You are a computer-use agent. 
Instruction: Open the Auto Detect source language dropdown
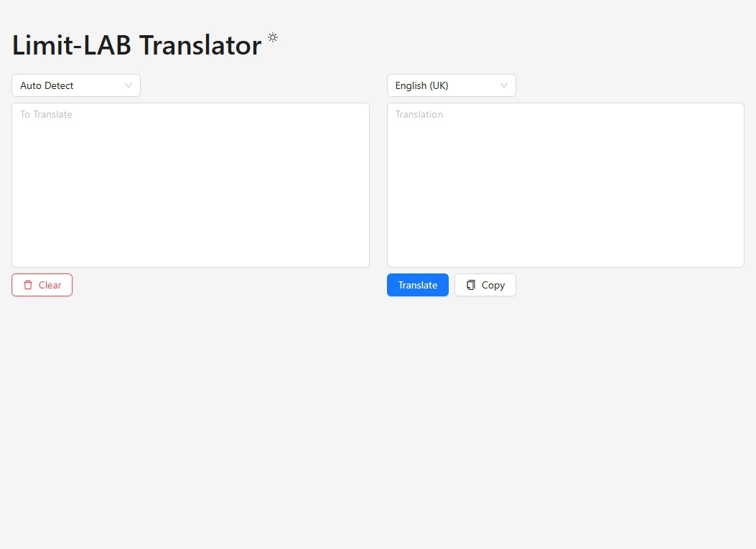coord(76,85)
